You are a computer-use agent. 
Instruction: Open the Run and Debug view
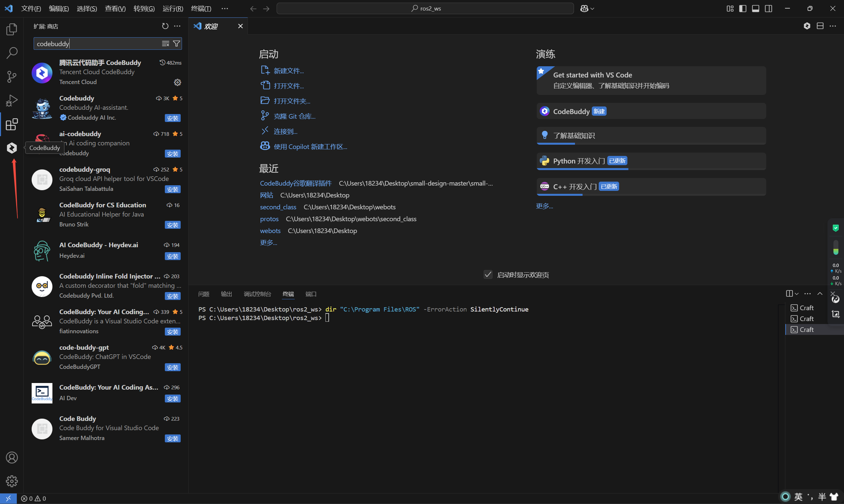click(12, 101)
